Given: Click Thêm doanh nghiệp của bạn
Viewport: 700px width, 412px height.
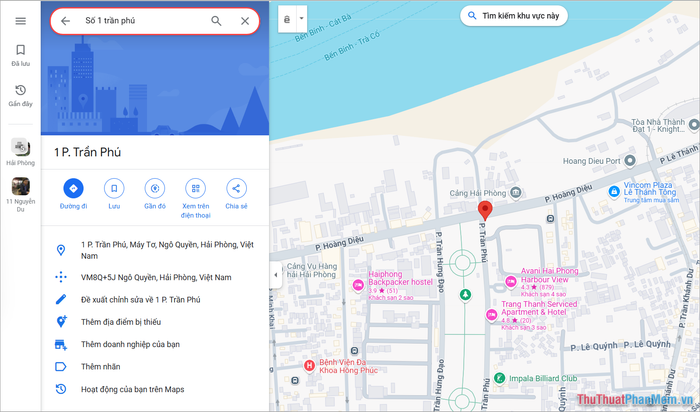Looking at the screenshot, I should [130, 344].
